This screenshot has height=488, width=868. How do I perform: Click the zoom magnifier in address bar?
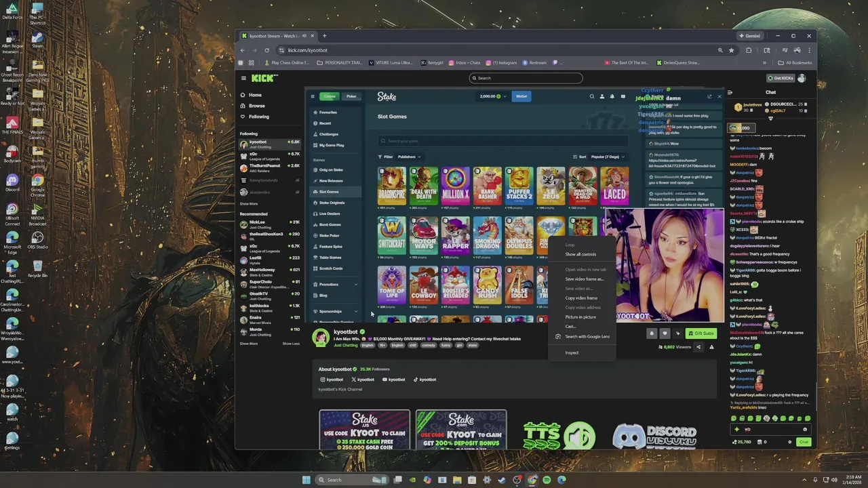[x=720, y=50]
